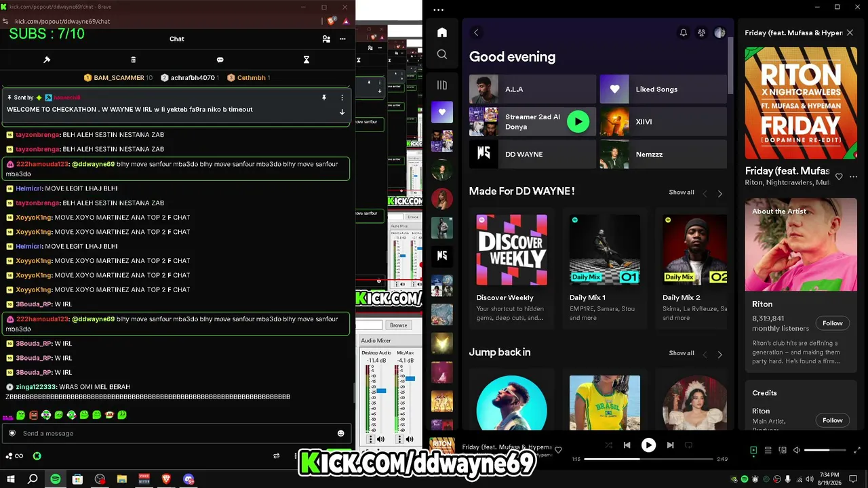Click Browse button in OBS window
The width and height of the screenshot is (868, 488).
[399, 325]
